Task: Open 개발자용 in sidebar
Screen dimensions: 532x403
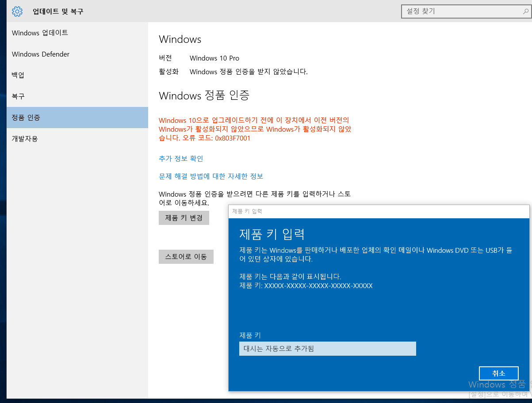Action: [77, 139]
